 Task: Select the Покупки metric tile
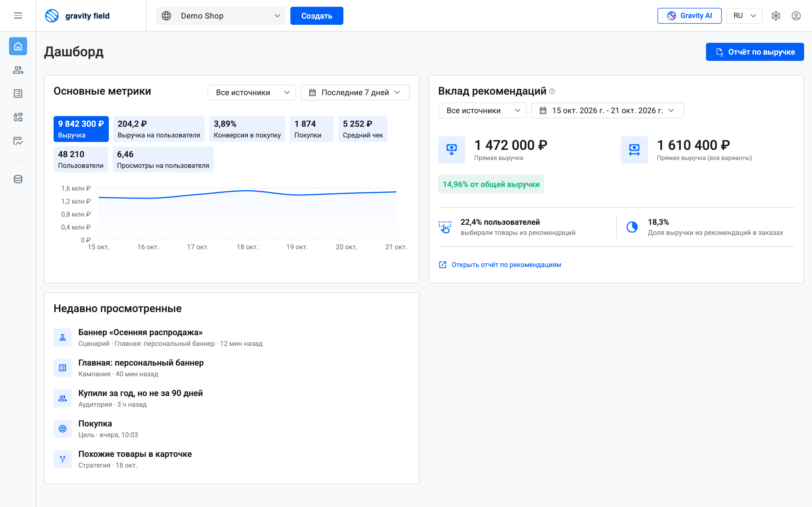[312, 129]
